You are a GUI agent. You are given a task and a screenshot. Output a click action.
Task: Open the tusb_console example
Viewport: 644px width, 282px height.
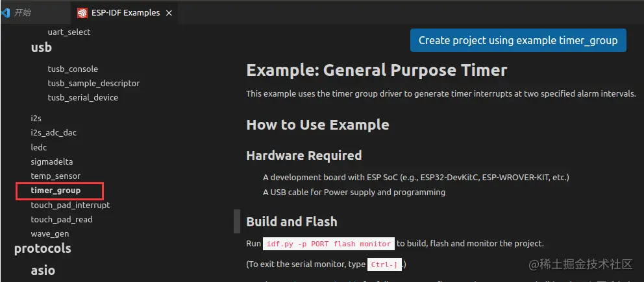click(73, 69)
